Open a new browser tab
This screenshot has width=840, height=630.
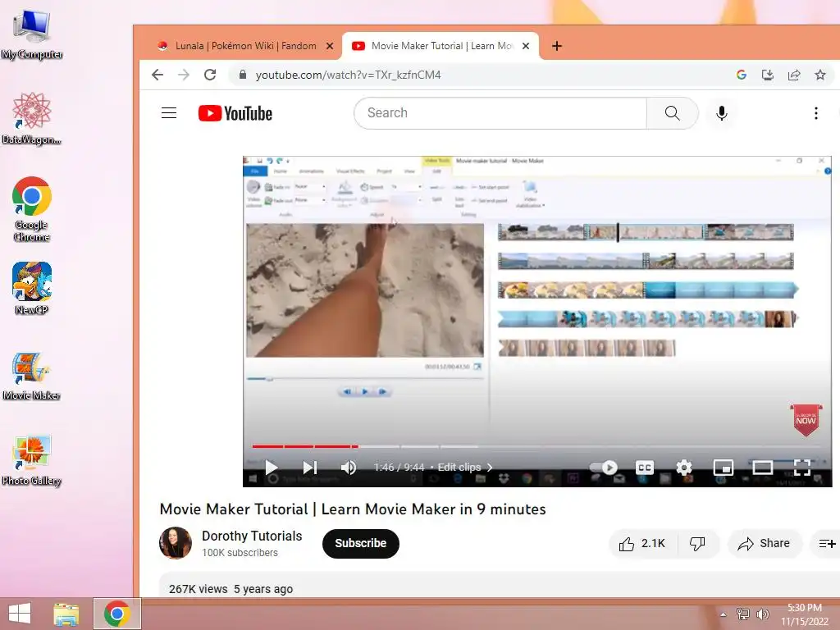click(557, 46)
